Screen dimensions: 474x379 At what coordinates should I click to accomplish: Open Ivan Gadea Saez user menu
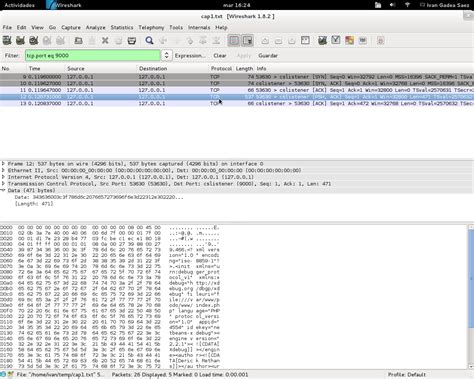coord(445,5)
